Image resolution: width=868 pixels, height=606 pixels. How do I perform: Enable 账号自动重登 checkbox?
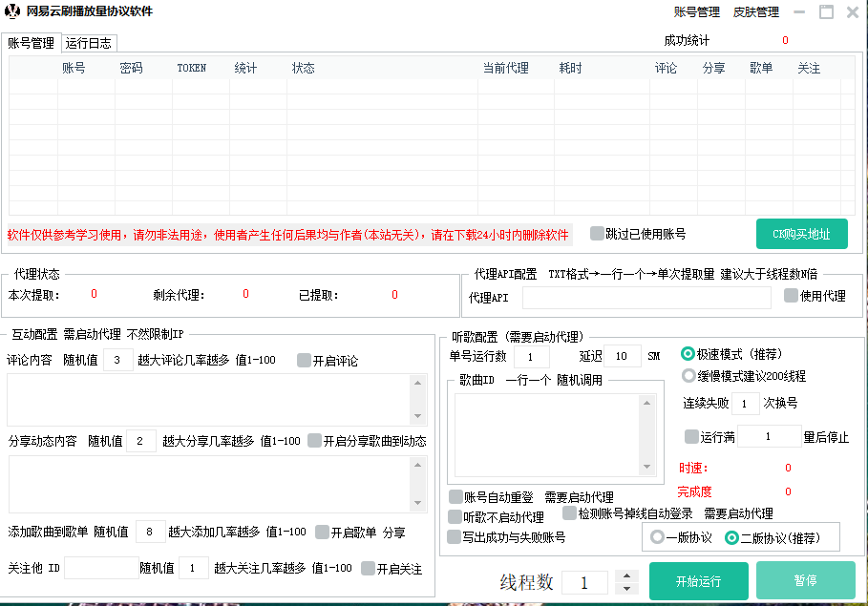pos(455,496)
